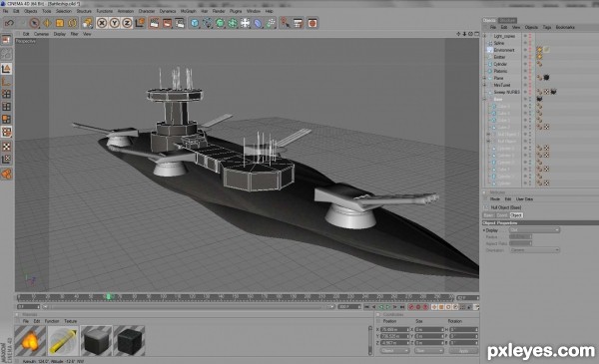
Task: Jump to the end of the animation
Action: tap(402, 307)
